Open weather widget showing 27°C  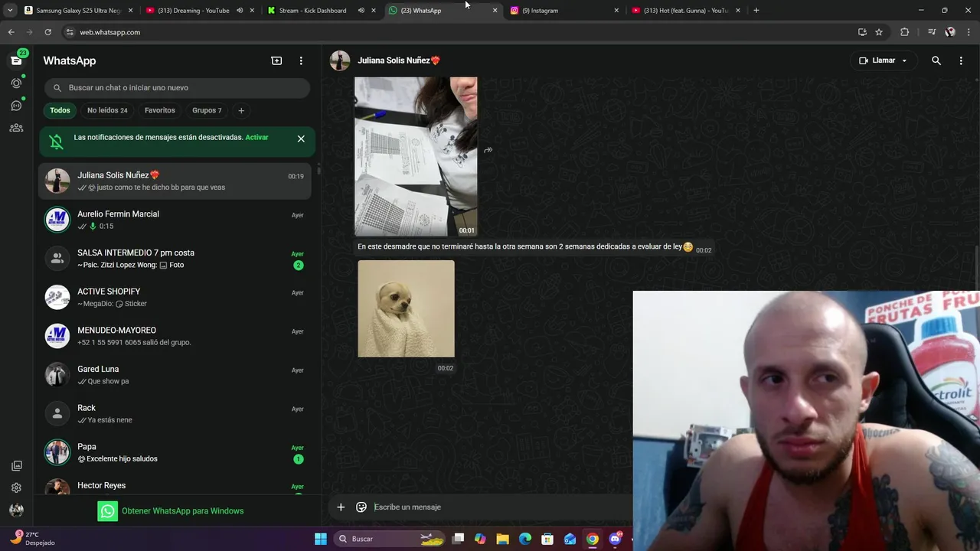(33, 539)
